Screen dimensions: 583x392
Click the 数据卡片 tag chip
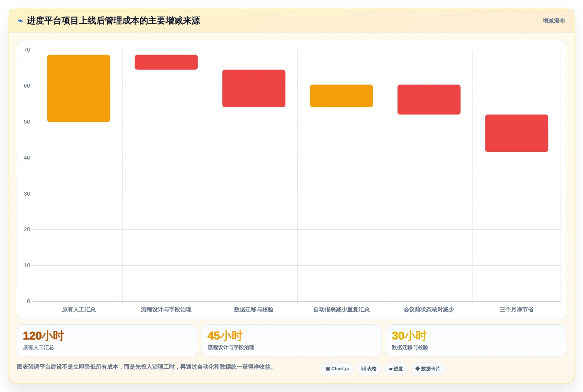click(428, 369)
